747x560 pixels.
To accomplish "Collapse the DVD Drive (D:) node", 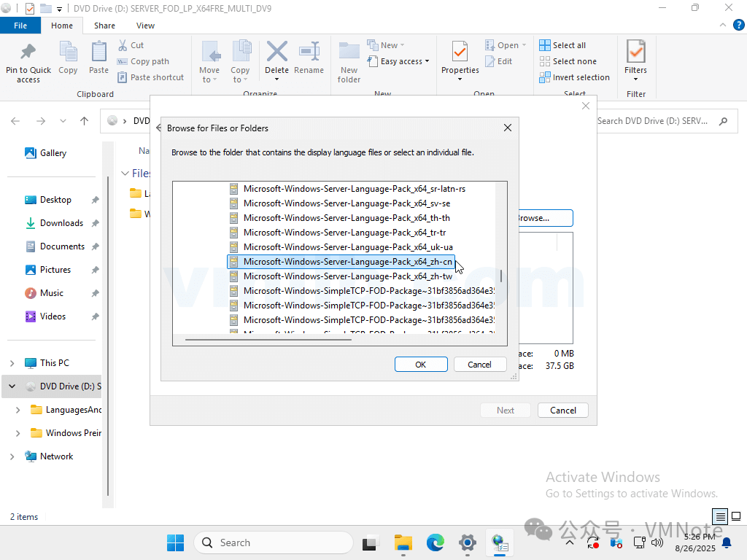I will (x=12, y=386).
